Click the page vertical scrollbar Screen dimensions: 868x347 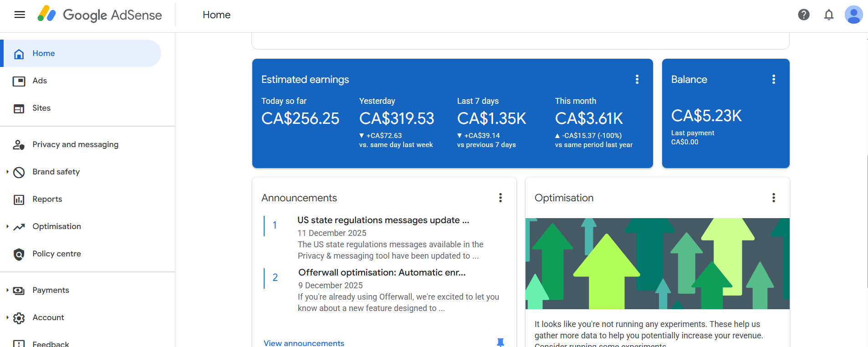click(x=867, y=221)
